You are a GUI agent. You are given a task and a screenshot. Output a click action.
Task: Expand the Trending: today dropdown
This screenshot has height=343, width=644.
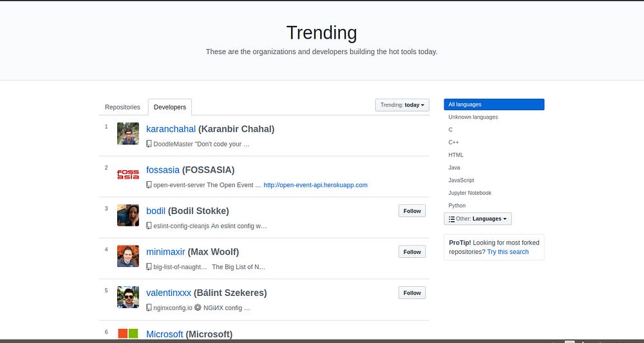[x=402, y=105]
